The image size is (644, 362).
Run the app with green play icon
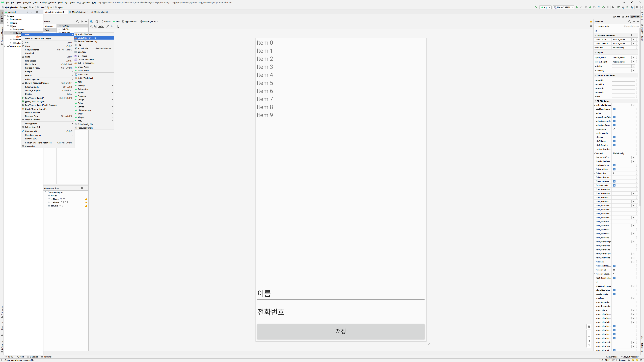577,7
